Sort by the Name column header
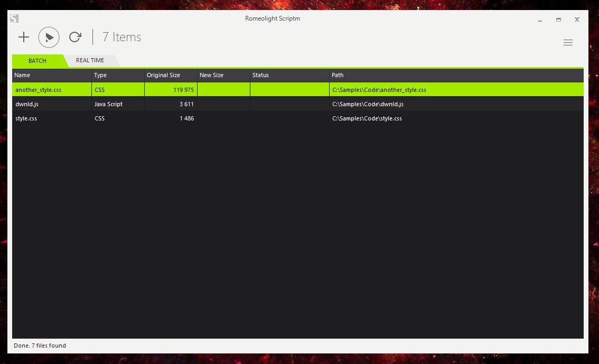Screen dimensions: 599x364 click(x=52, y=75)
